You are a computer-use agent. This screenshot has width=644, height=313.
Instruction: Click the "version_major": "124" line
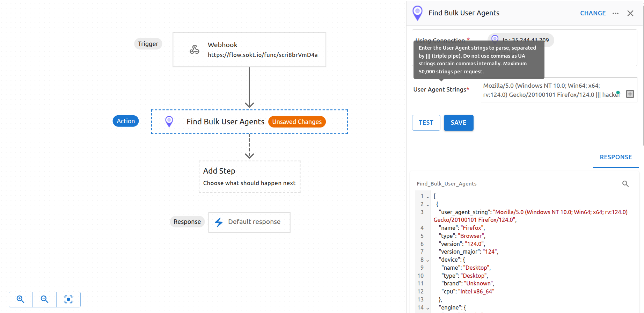468,252
